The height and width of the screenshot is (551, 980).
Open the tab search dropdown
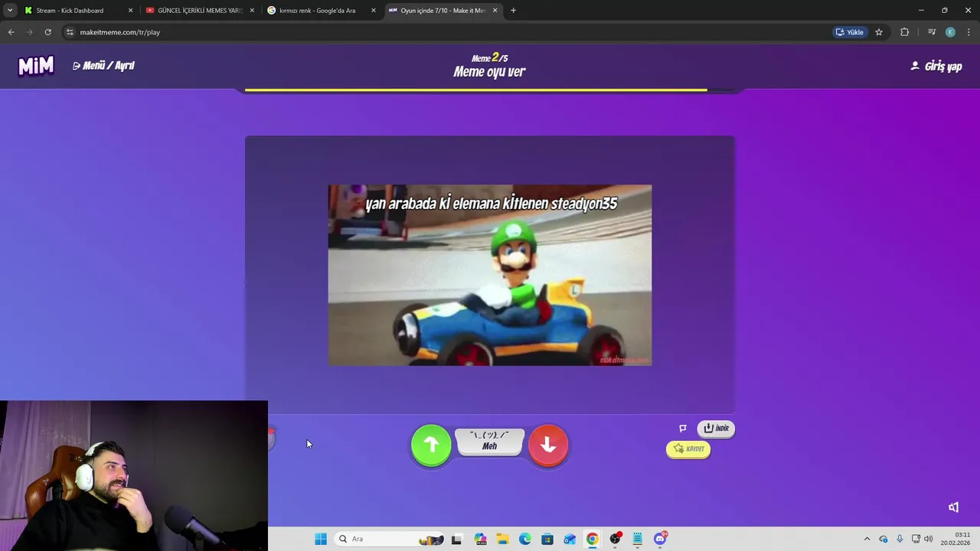click(x=10, y=11)
